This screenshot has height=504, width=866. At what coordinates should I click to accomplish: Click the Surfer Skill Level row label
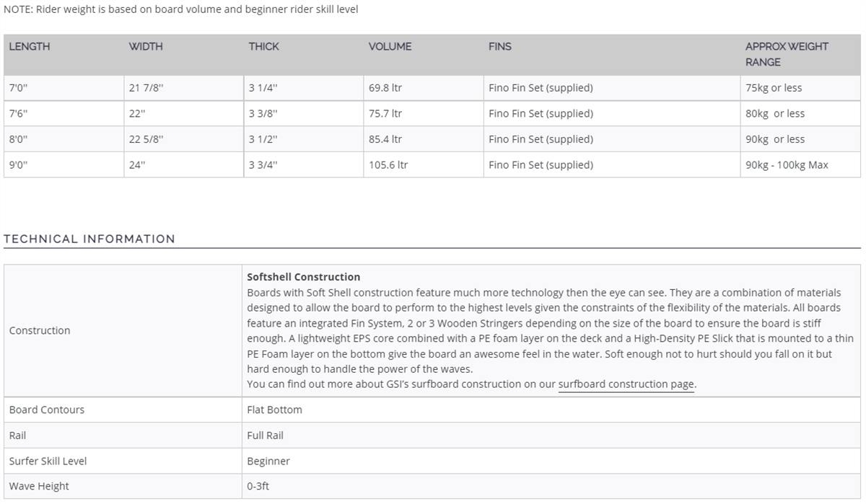tap(48, 461)
